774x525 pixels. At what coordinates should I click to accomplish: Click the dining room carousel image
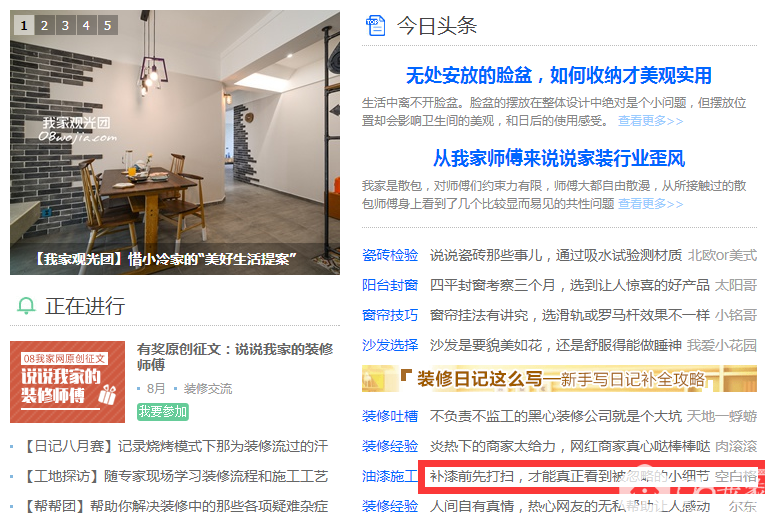point(175,142)
